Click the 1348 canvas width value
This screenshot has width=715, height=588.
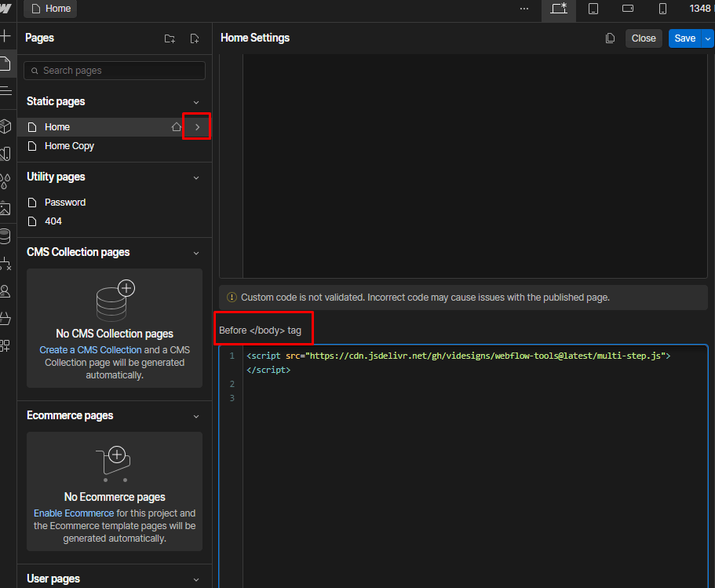click(x=700, y=8)
